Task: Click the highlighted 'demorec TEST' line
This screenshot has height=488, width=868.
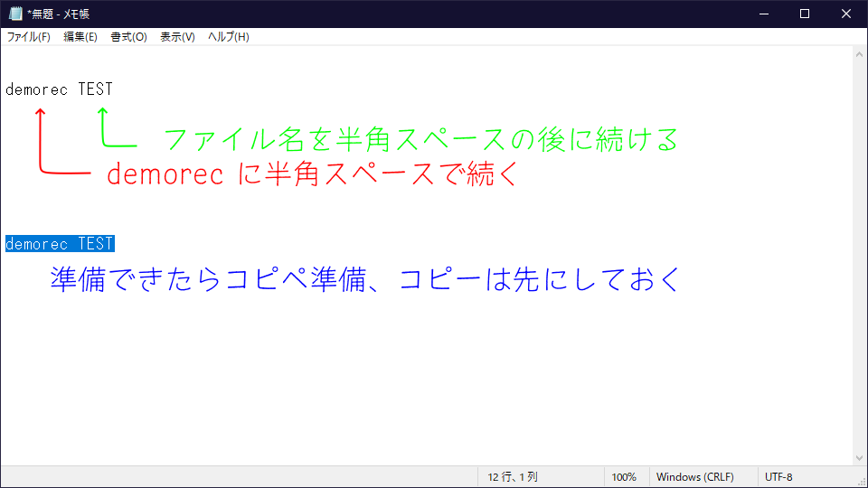Action: point(60,244)
